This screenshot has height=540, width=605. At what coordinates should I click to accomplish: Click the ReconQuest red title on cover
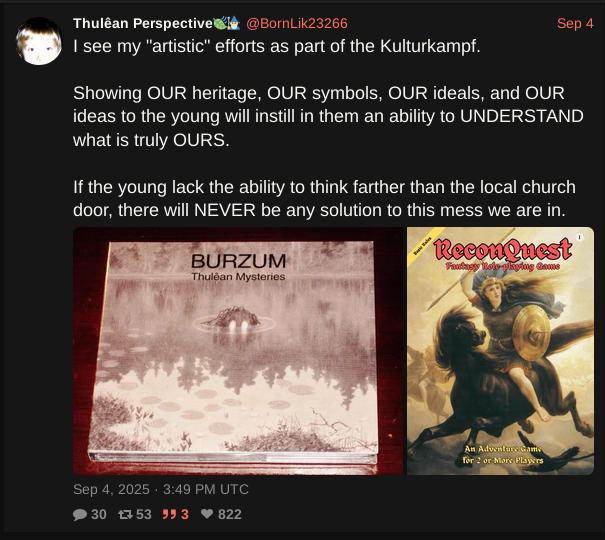[x=502, y=250]
